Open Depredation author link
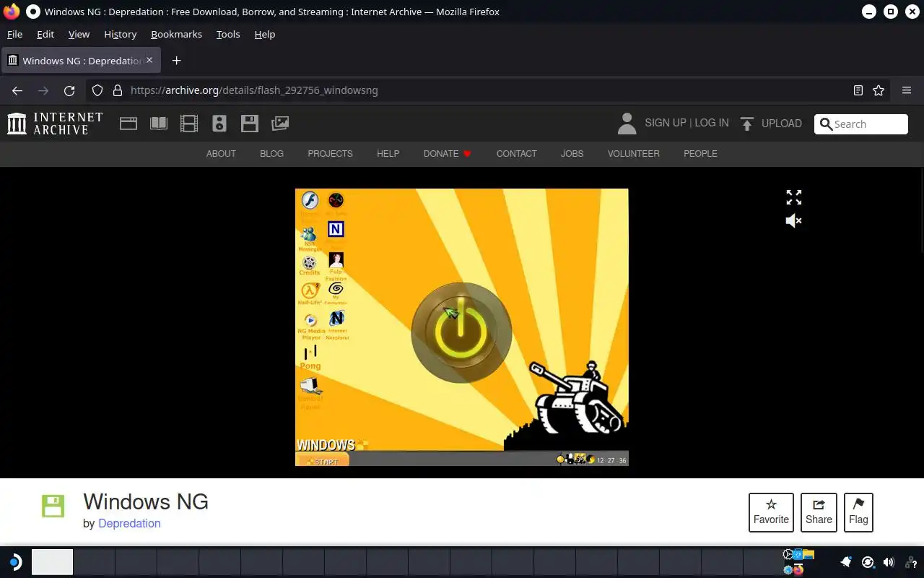Screen dimensions: 924x578 coord(129,524)
